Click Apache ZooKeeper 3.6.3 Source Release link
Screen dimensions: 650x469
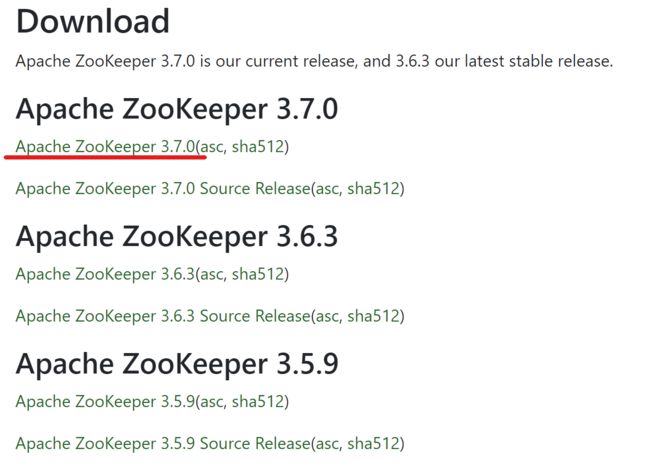click(163, 316)
